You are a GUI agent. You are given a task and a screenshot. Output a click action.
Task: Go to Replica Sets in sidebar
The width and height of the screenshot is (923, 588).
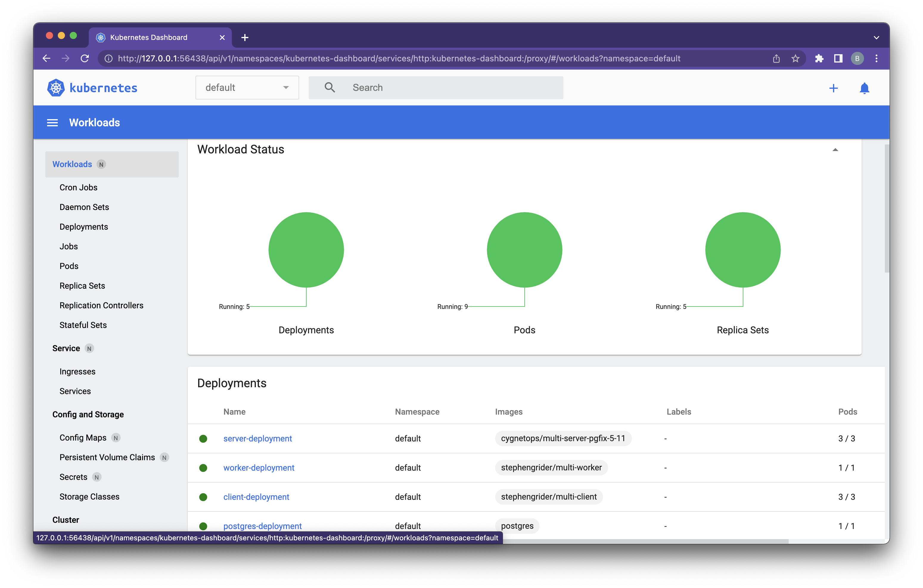click(x=82, y=286)
